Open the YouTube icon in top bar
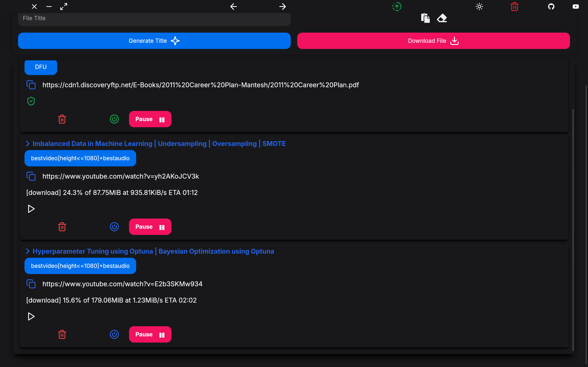This screenshot has height=367, width=588. tap(575, 7)
